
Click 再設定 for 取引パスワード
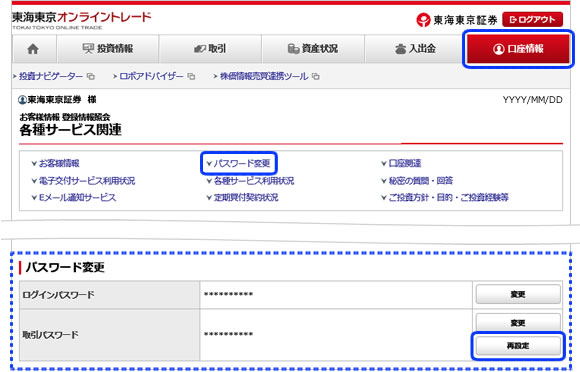coord(518,346)
